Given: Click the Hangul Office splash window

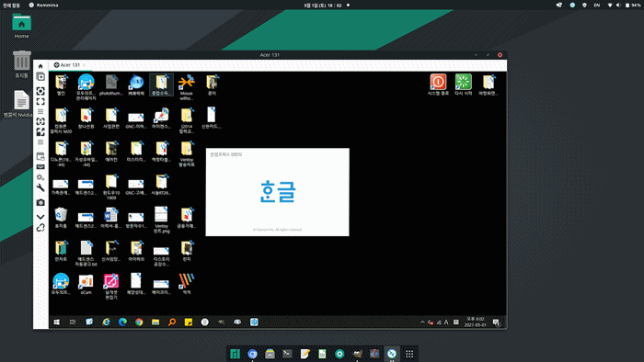Looking at the screenshot, I should point(277,192).
